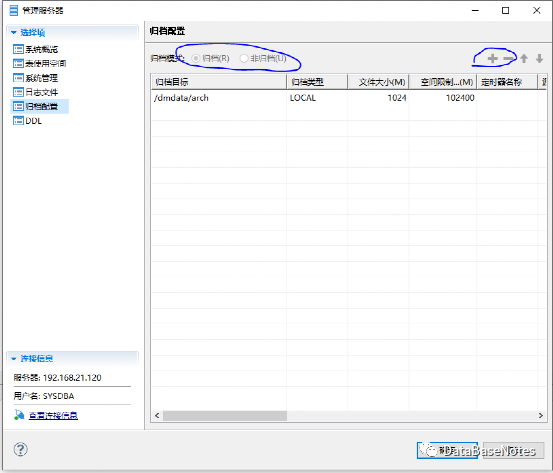553x473 pixels.
Task: Click the move up arrow icon
Action: tap(524, 59)
